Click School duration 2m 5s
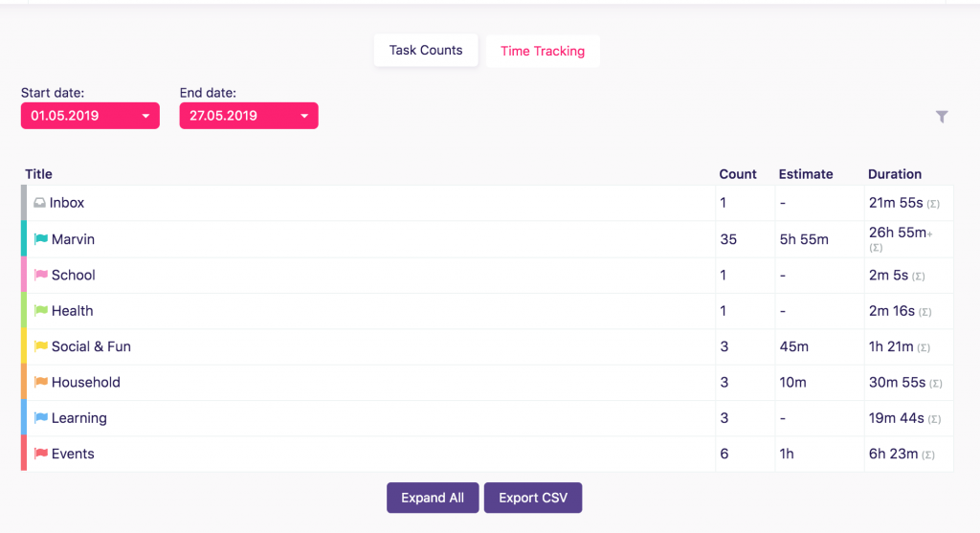Image resolution: width=980 pixels, height=533 pixels. tap(888, 275)
